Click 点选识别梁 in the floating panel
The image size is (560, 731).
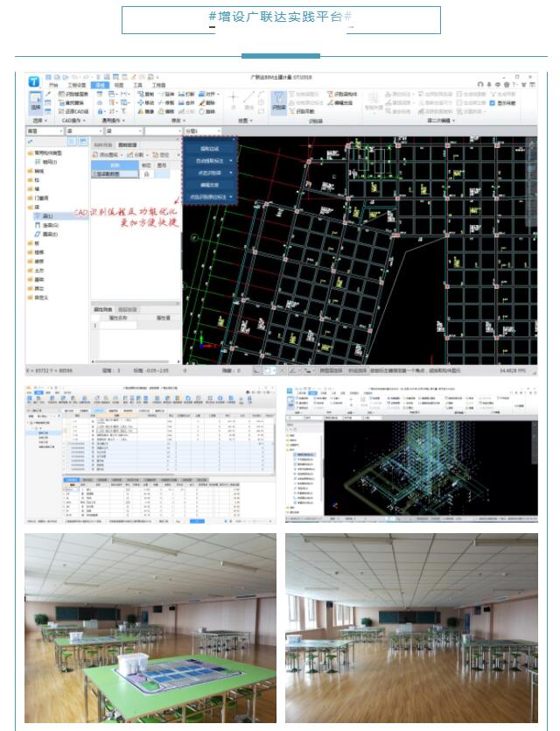(210, 173)
